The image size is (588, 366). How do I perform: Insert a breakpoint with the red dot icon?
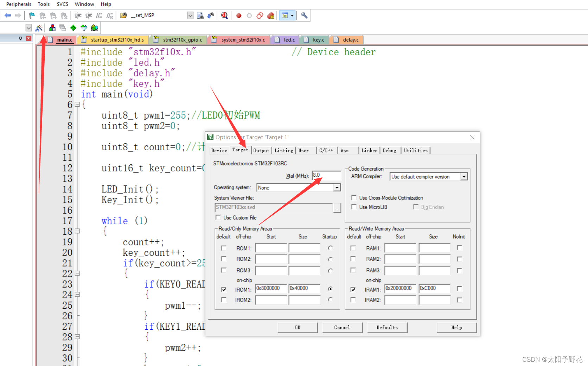point(239,15)
